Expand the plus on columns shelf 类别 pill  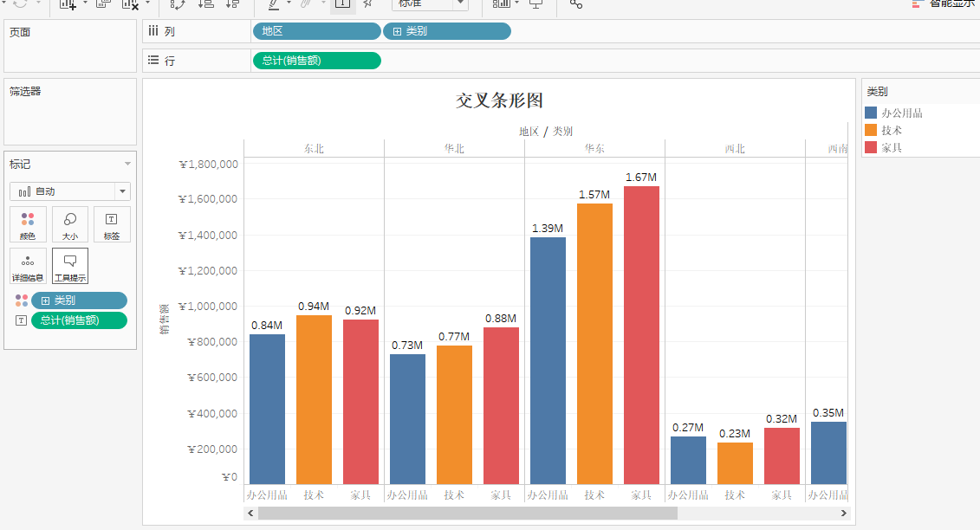(x=397, y=31)
